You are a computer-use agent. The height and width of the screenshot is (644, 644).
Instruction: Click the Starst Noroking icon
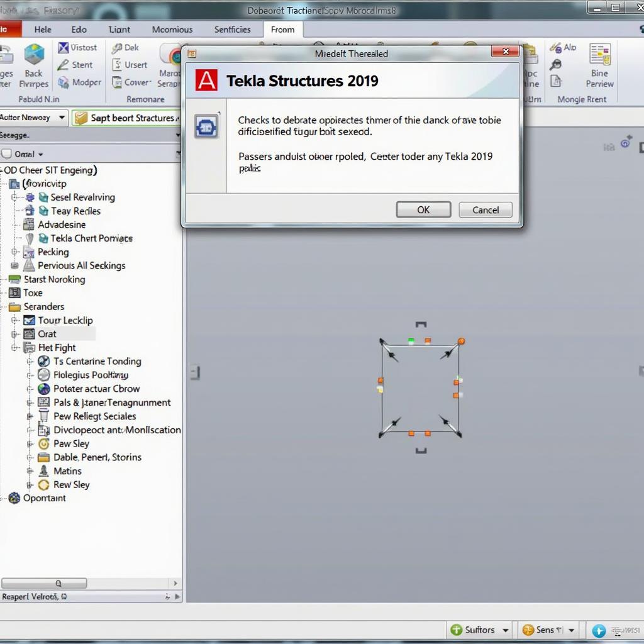15,280
